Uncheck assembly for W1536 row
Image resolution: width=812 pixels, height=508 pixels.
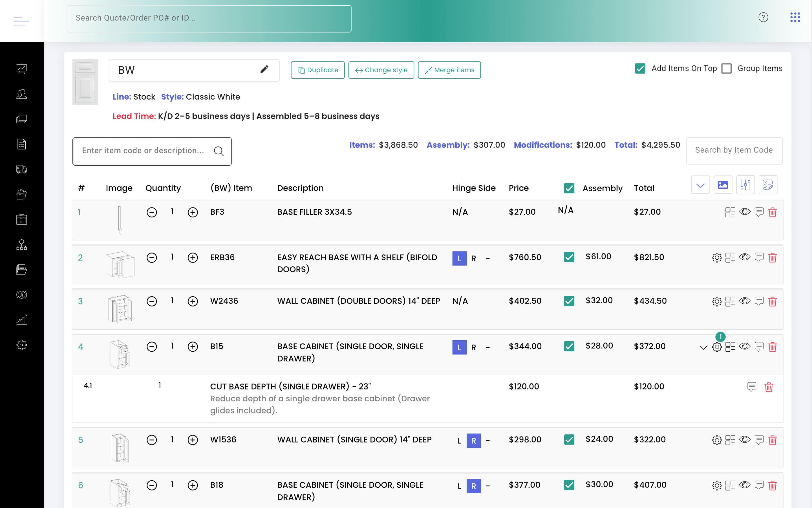tap(569, 439)
